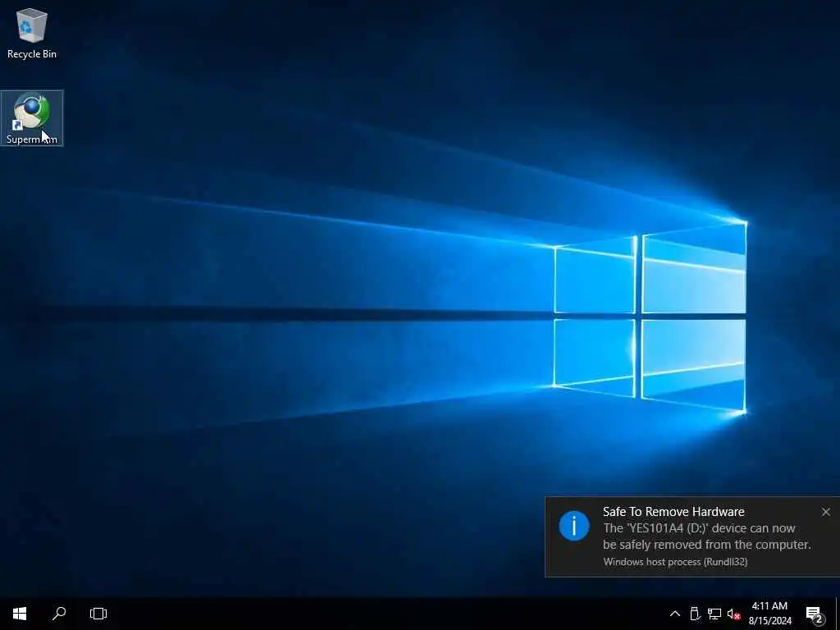
Task: Open the muted volume tray icon
Action: click(733, 614)
